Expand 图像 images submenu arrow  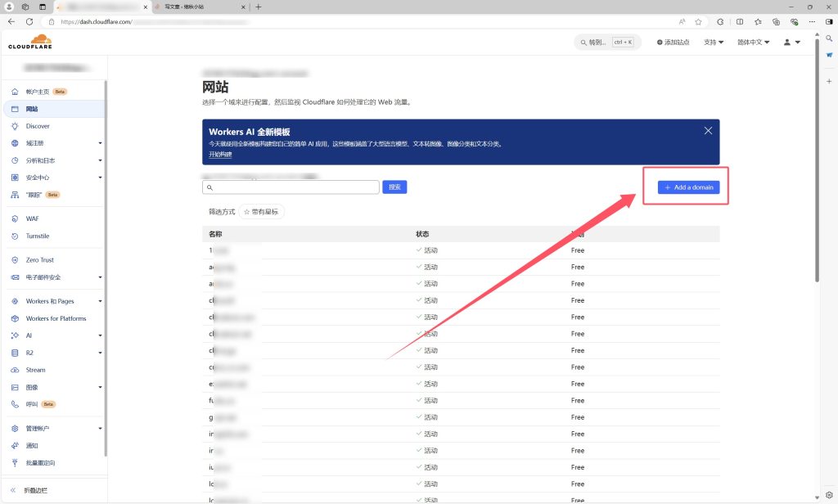click(x=100, y=387)
